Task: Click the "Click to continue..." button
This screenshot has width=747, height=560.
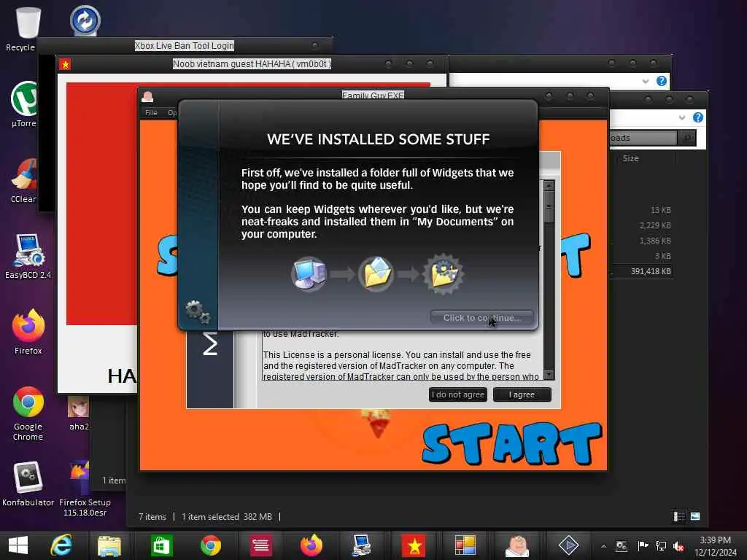Action: (481, 318)
